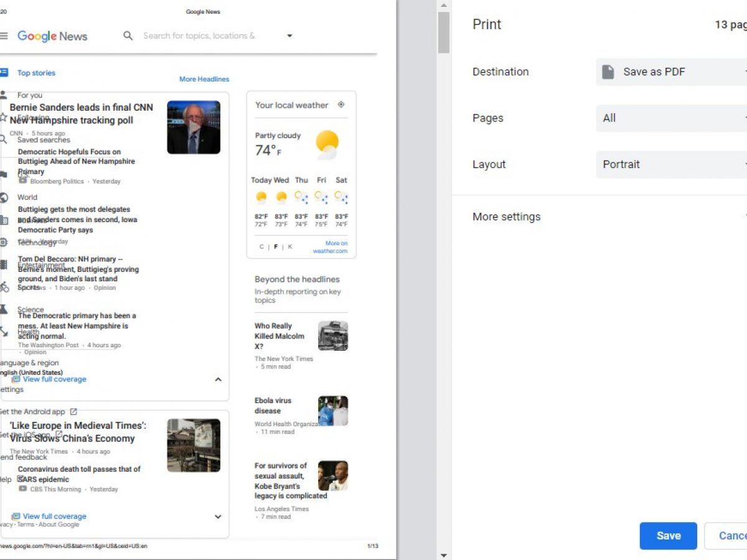Click the CBS This Morning video icon
Image resolution: width=747 pixels, height=560 pixels.
point(23,488)
